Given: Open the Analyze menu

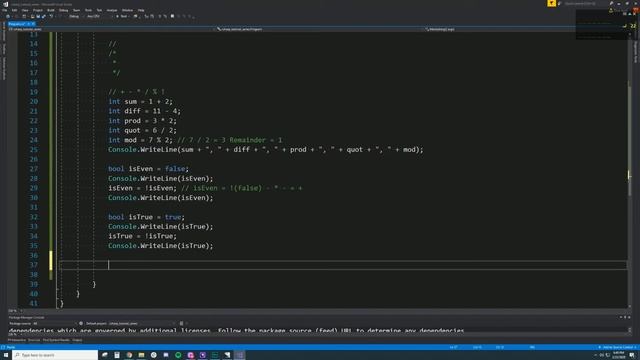Looking at the screenshot, I should click(111, 10).
